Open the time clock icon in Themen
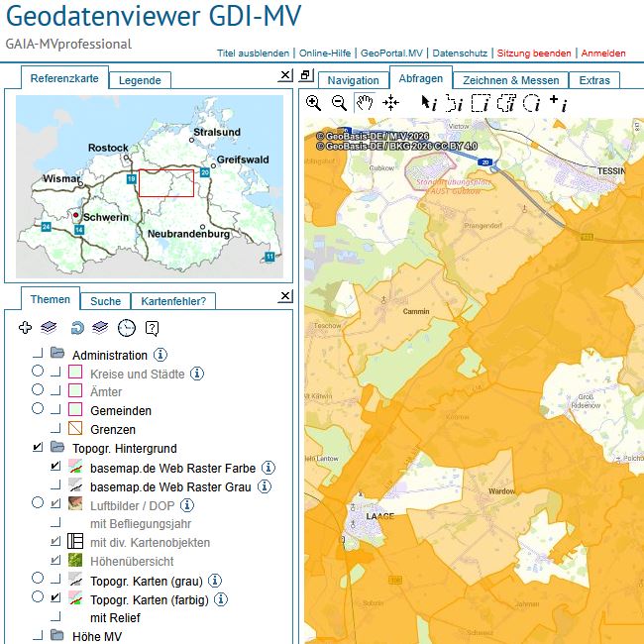The height and width of the screenshot is (644, 644). (127, 328)
